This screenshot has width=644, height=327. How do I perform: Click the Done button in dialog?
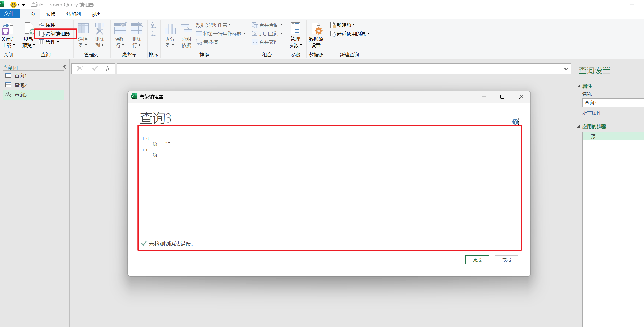point(477,260)
